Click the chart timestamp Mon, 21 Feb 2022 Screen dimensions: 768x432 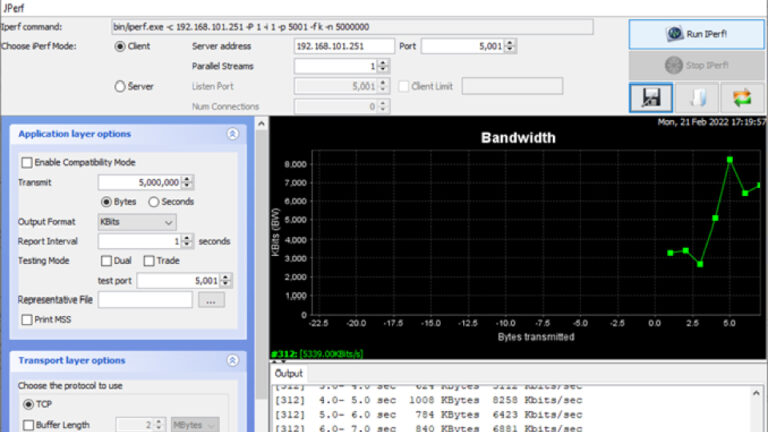[x=712, y=122]
